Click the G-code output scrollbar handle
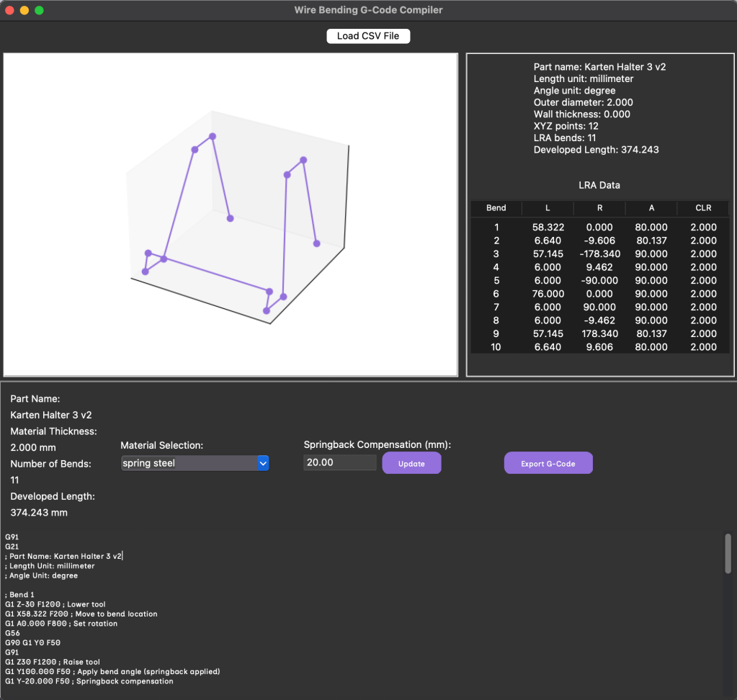 pyautogui.click(x=728, y=553)
